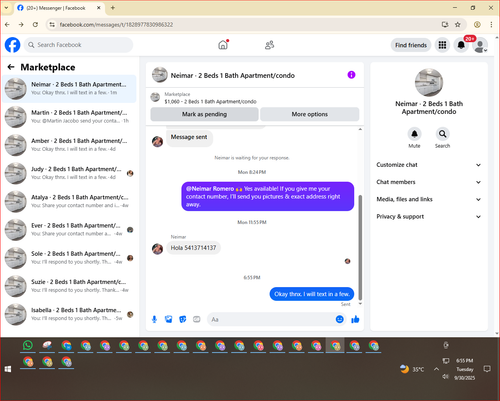Select the Messenger | Facebook browser tab
500x401 pixels.
coord(59,8)
